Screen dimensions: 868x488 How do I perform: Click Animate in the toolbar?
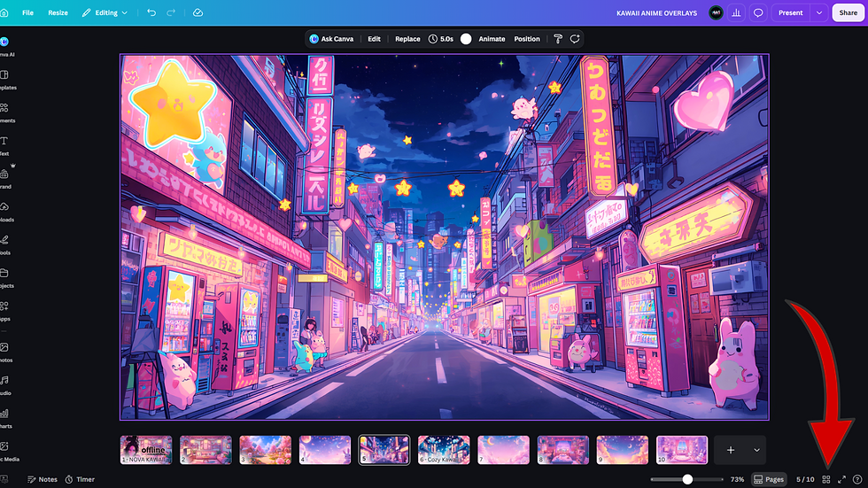pos(492,39)
